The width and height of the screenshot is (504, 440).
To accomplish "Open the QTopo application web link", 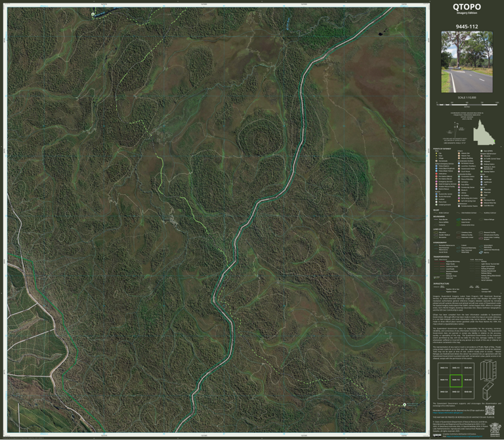I will (x=448, y=412).
